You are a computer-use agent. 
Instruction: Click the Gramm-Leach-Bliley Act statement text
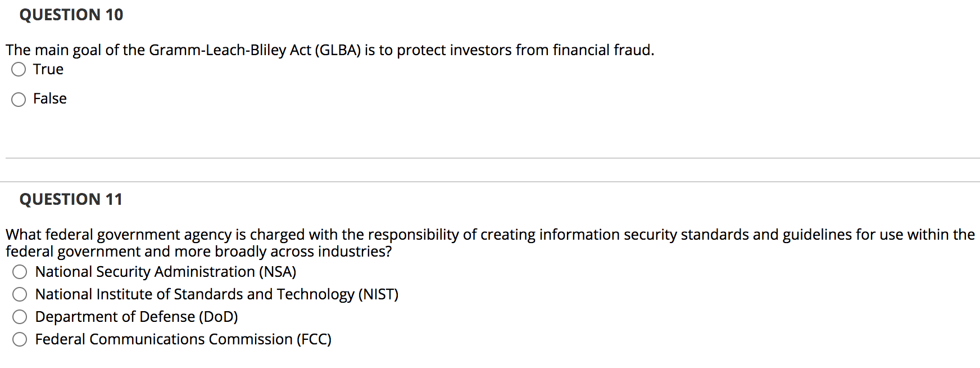[x=330, y=50]
